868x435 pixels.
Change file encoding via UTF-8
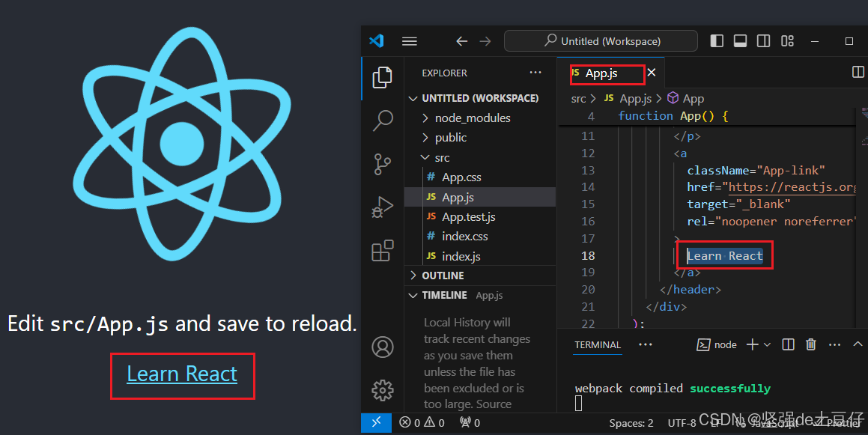coord(682,423)
